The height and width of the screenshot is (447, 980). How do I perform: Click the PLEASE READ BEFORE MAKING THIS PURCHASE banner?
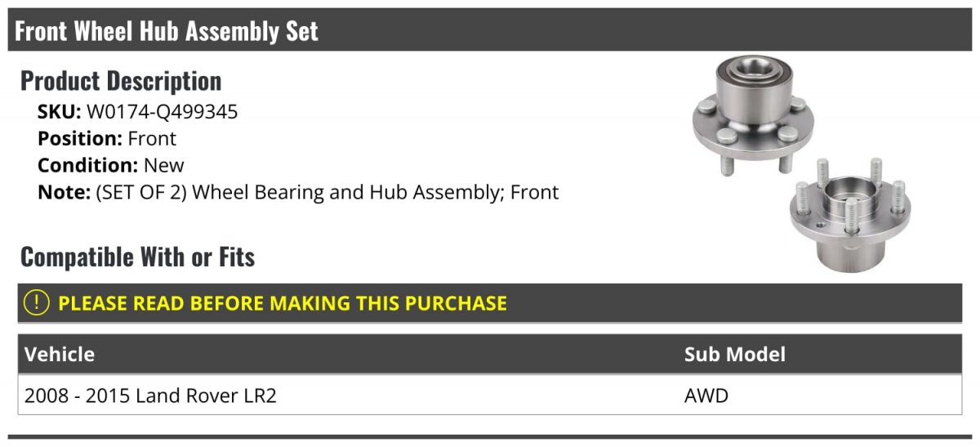tap(489, 303)
